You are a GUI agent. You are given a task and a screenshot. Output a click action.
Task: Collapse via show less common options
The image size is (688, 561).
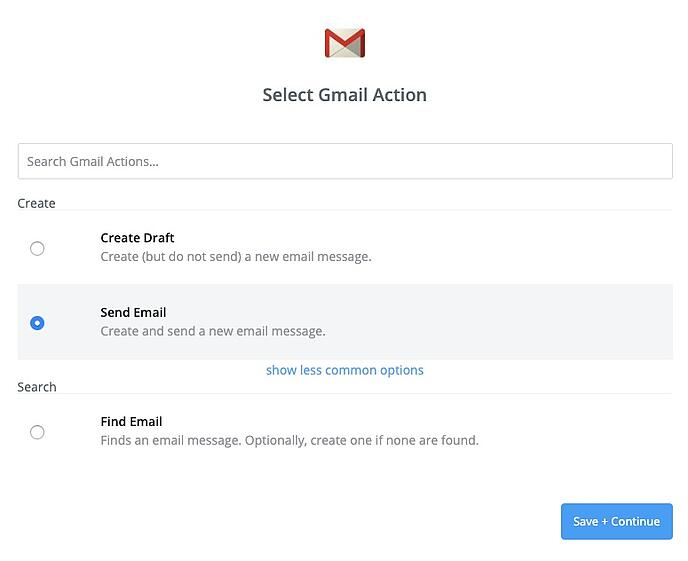(345, 370)
